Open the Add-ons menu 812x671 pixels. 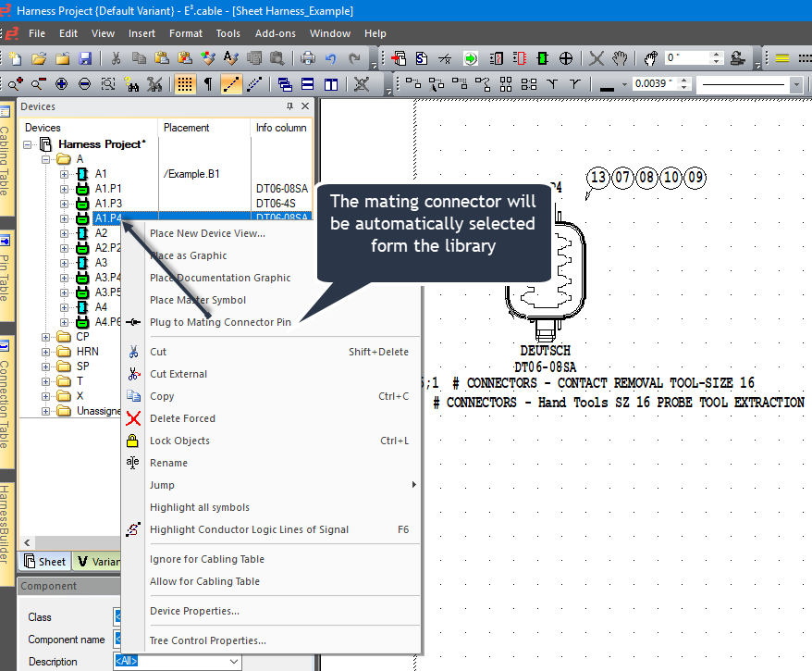(x=275, y=33)
